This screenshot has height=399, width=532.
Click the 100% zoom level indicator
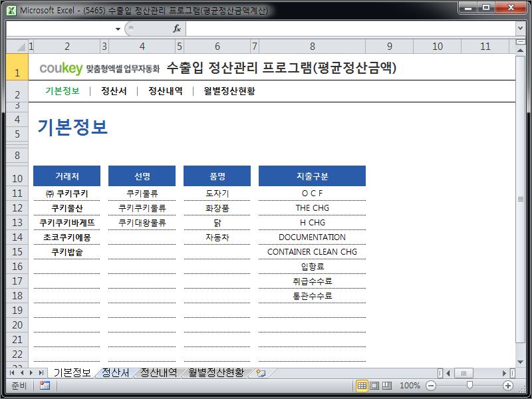tap(410, 386)
